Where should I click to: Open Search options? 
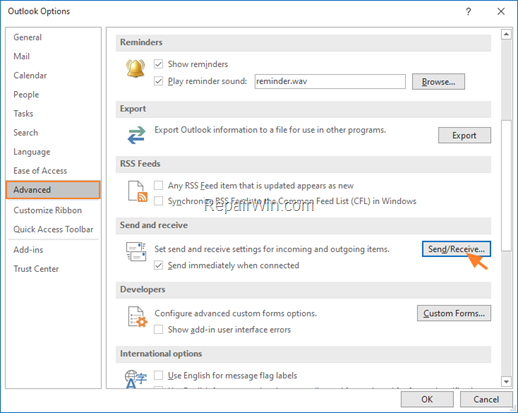(53, 133)
